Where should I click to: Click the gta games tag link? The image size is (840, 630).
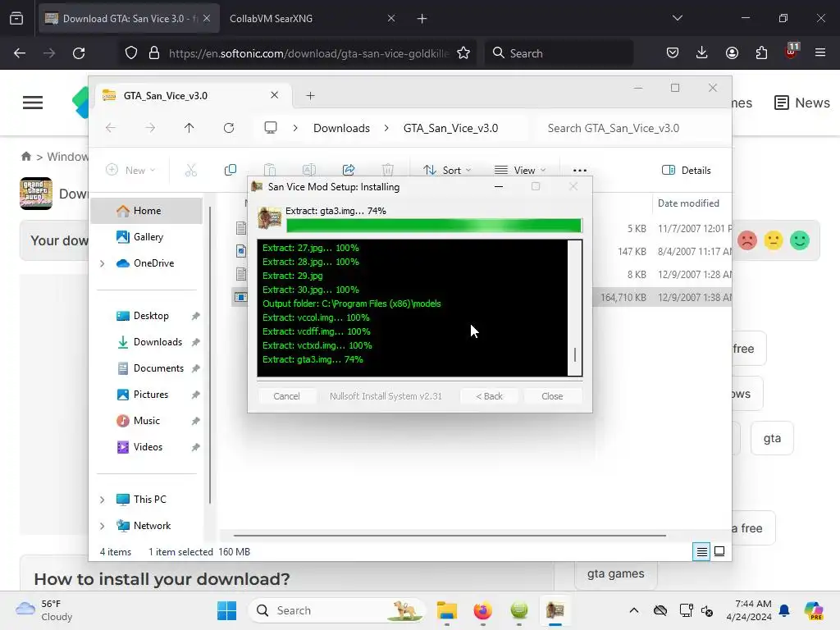(x=615, y=573)
